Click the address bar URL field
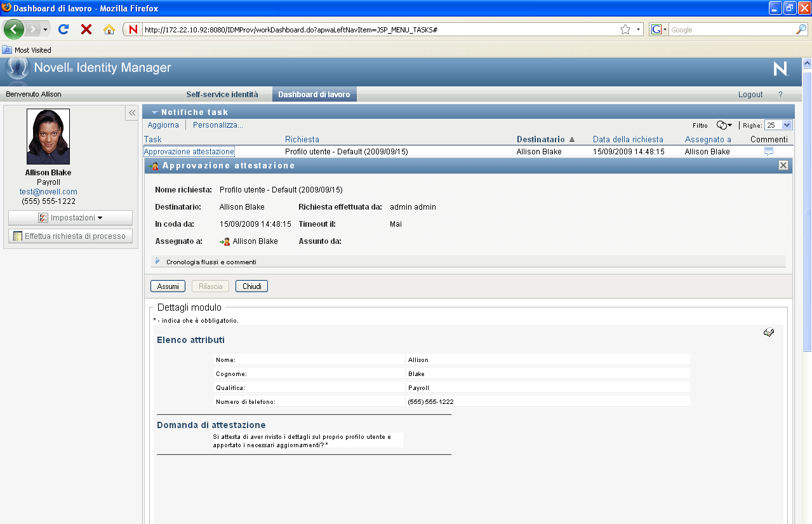The width and height of the screenshot is (812, 524). pos(380,29)
